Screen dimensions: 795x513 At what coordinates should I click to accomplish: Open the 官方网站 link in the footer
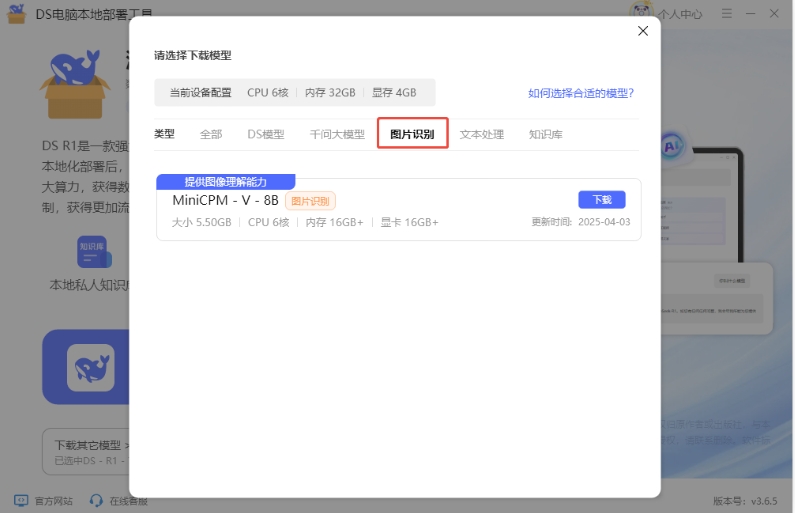[x=54, y=501]
